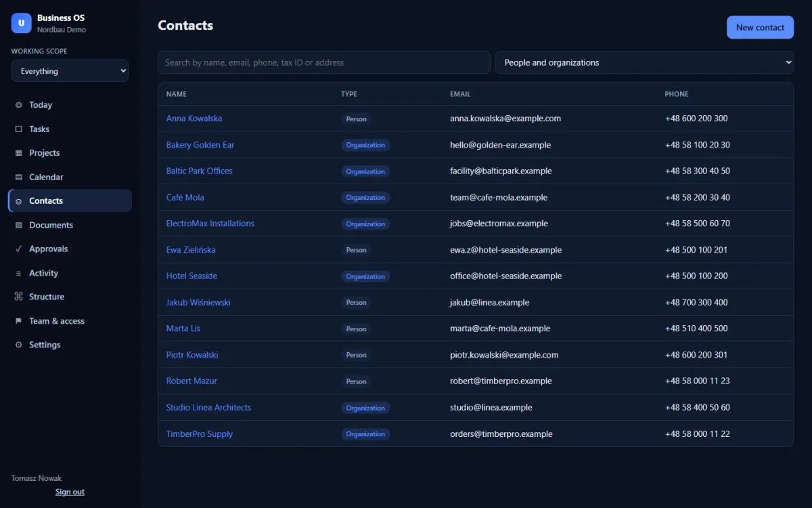Image resolution: width=812 pixels, height=508 pixels.
Task: Click the Structure sidebar icon
Action: tap(18, 297)
